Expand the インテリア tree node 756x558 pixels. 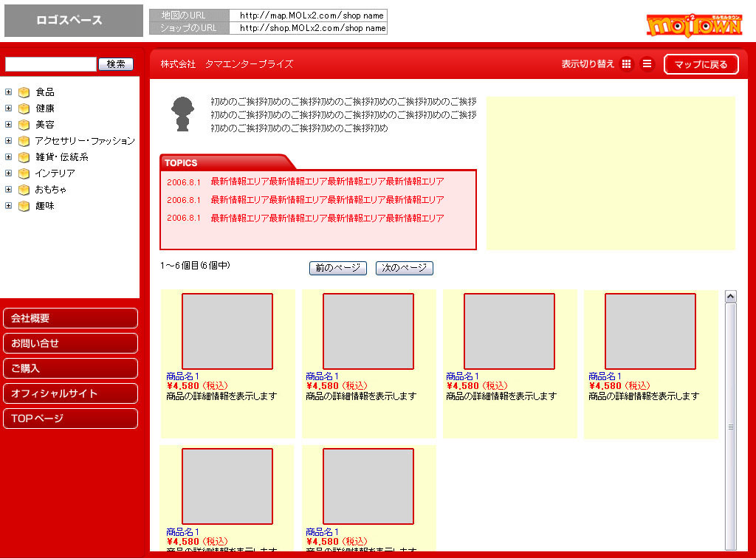(x=8, y=173)
